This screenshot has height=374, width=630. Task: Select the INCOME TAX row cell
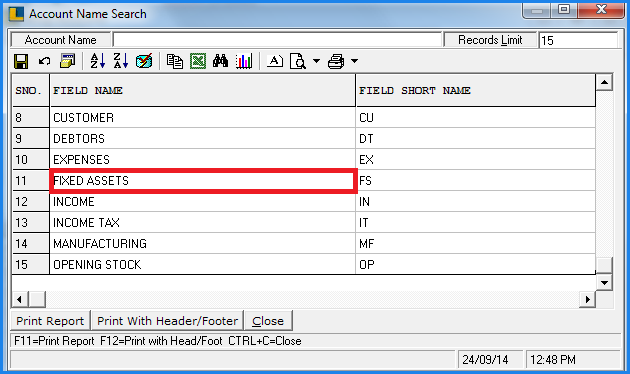(x=202, y=223)
